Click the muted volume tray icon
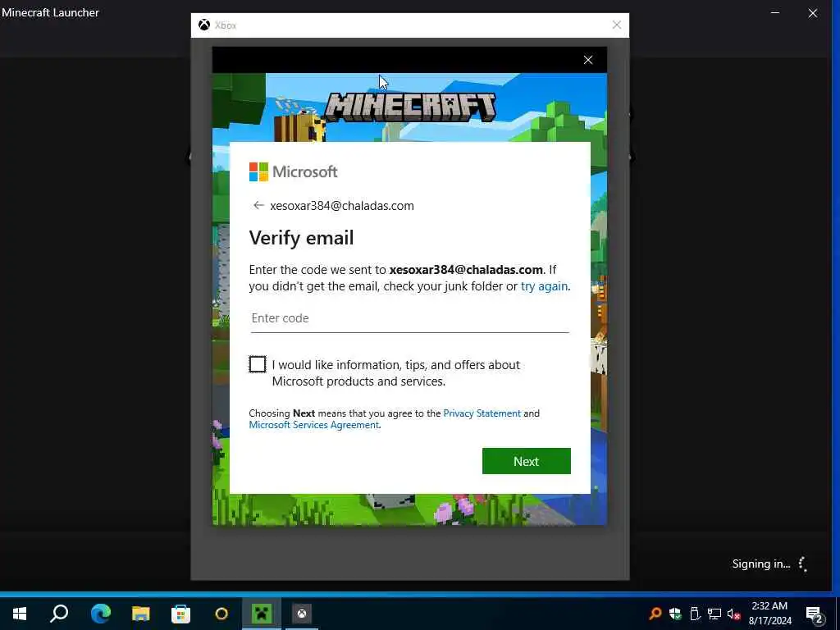This screenshot has width=840, height=630. coord(733,614)
